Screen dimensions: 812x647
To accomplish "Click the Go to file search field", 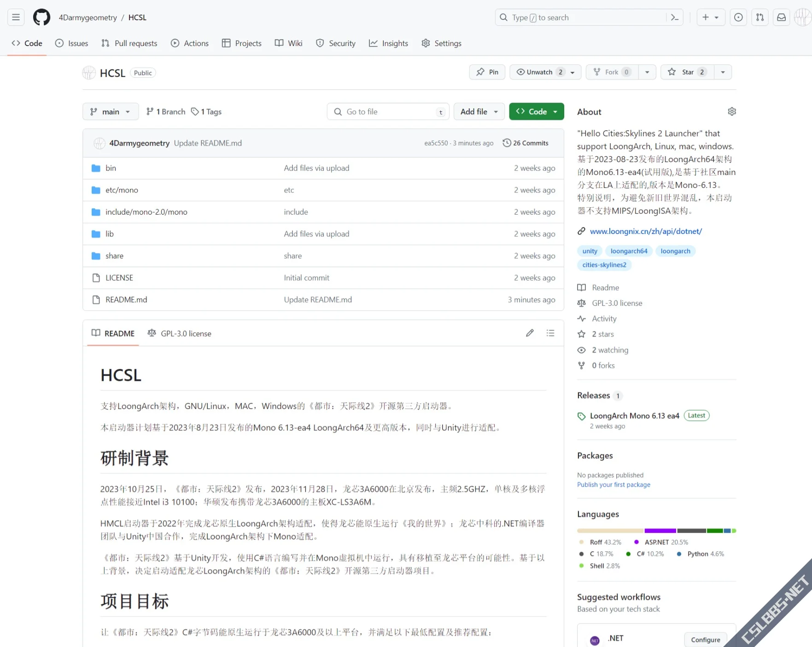I will (x=388, y=111).
